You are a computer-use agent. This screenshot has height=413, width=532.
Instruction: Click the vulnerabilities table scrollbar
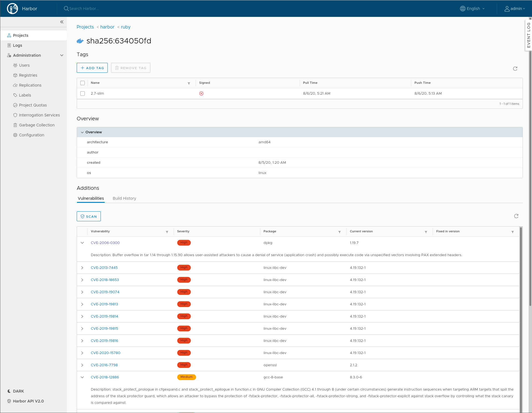521,320
